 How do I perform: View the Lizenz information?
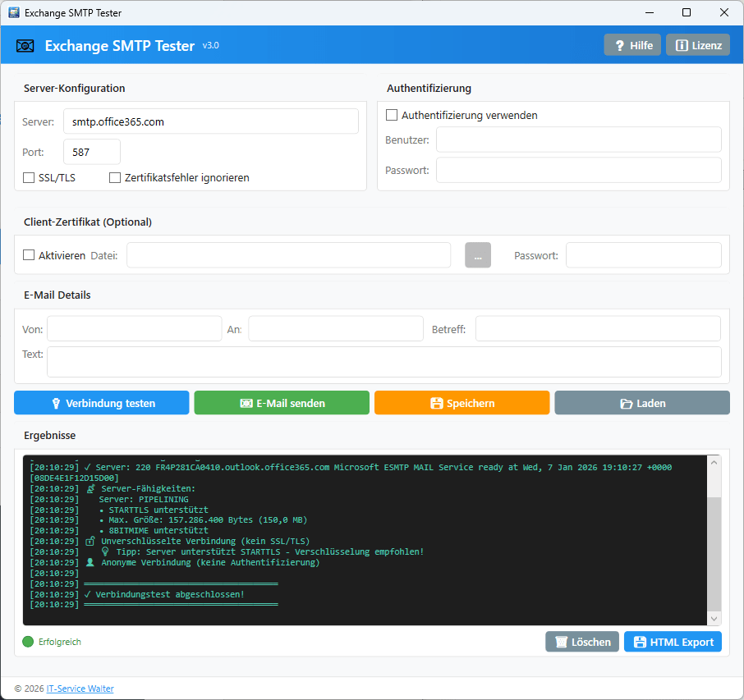point(697,44)
